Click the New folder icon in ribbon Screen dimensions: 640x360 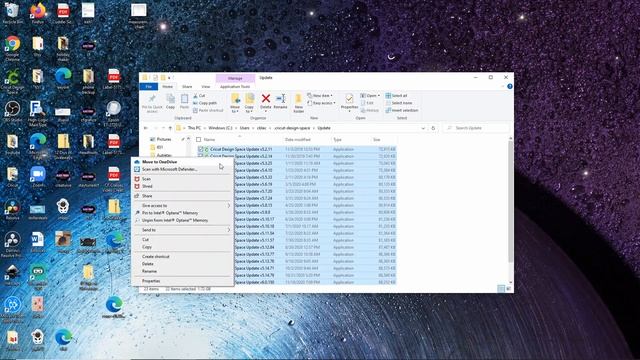click(298, 98)
